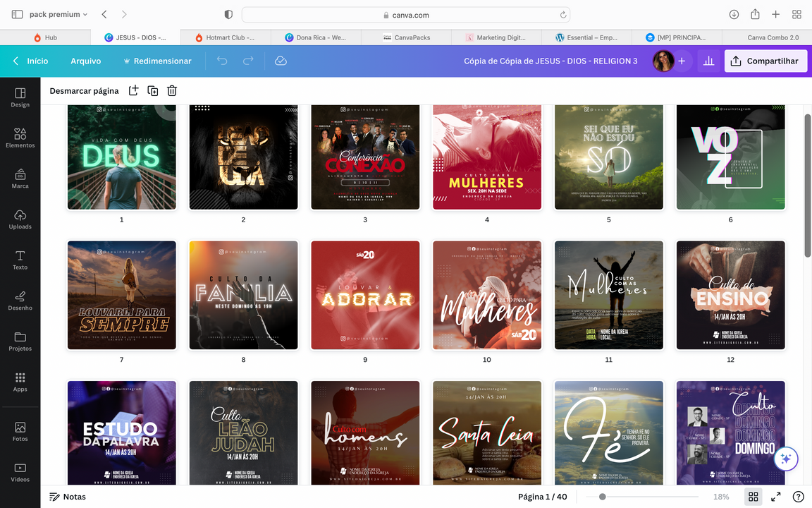Open the Arquivo menu
Image resolution: width=812 pixels, height=508 pixels.
point(86,61)
